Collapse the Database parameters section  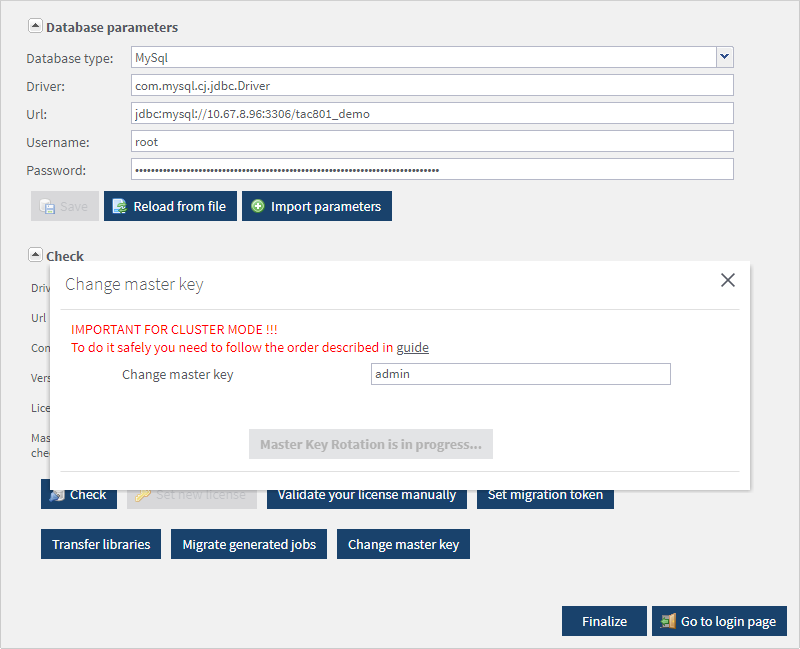35,27
